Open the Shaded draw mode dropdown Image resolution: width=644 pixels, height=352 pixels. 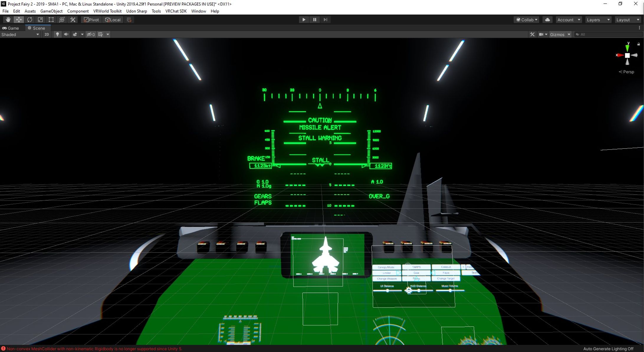coord(20,34)
